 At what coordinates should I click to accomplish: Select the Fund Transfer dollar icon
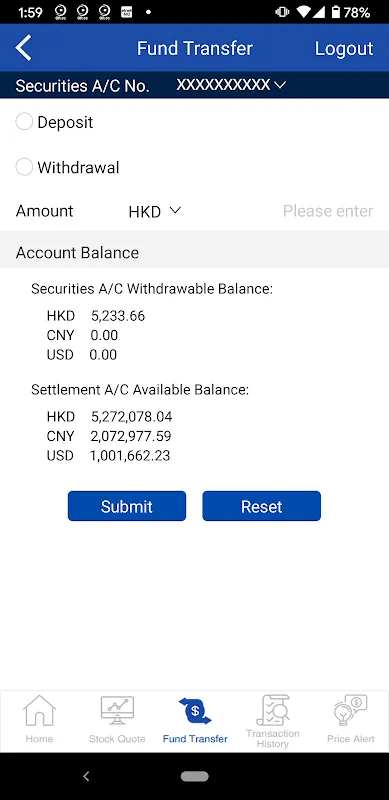(194, 711)
